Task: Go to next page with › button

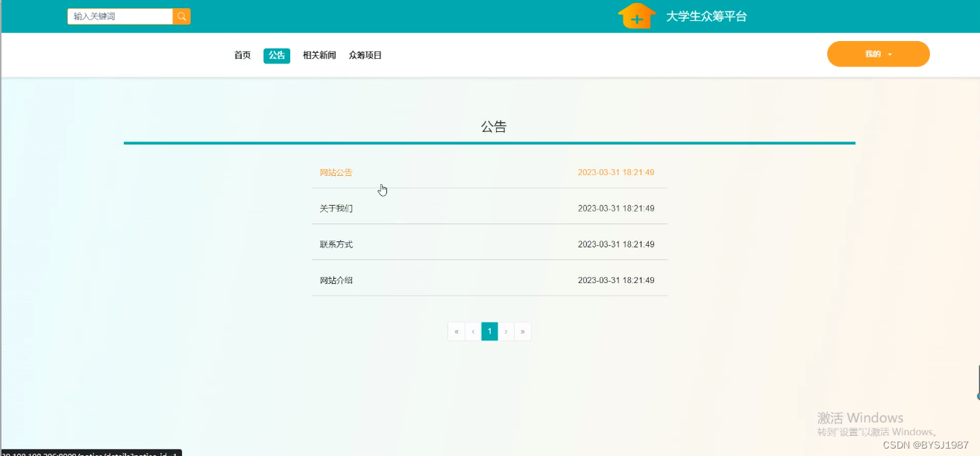Action: (x=506, y=332)
